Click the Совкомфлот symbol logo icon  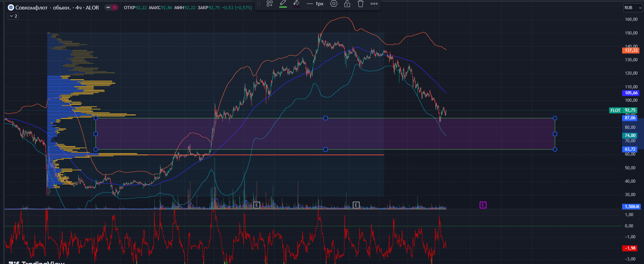[x=11, y=7]
